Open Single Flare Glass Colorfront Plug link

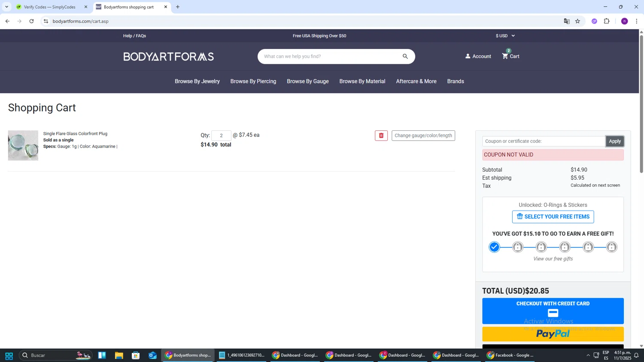[x=75, y=134]
